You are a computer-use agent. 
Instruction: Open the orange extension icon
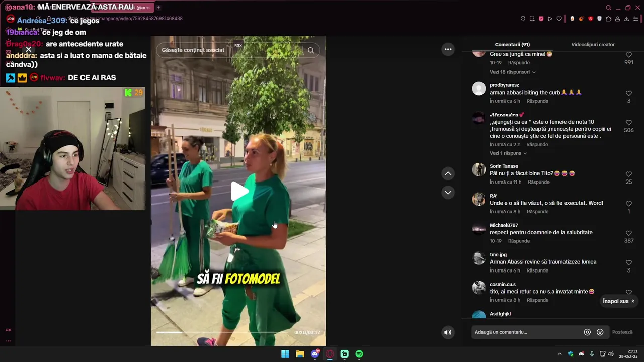[x=581, y=19]
